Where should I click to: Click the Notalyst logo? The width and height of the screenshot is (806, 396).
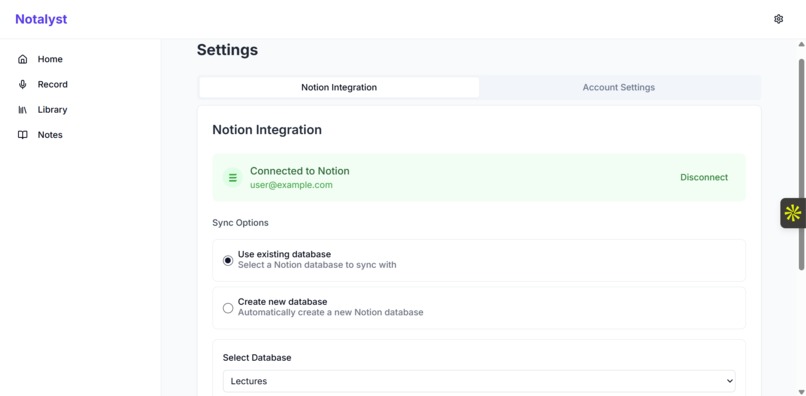click(41, 19)
